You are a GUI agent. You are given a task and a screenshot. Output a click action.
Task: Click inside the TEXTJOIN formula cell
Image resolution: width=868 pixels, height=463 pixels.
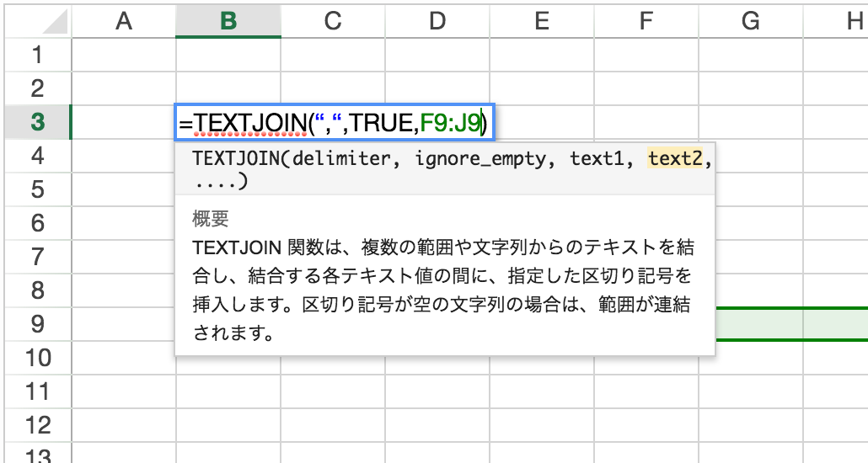[335, 122]
